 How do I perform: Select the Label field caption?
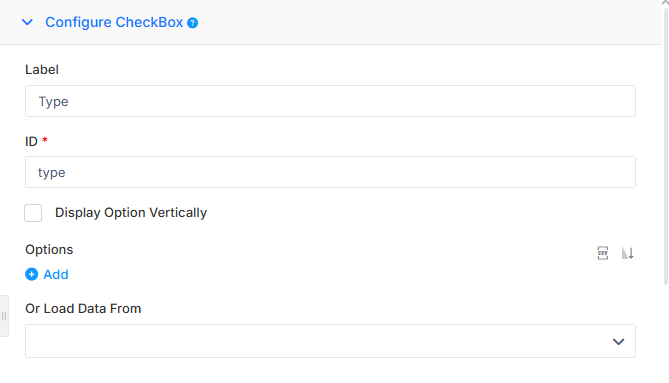pyautogui.click(x=42, y=70)
